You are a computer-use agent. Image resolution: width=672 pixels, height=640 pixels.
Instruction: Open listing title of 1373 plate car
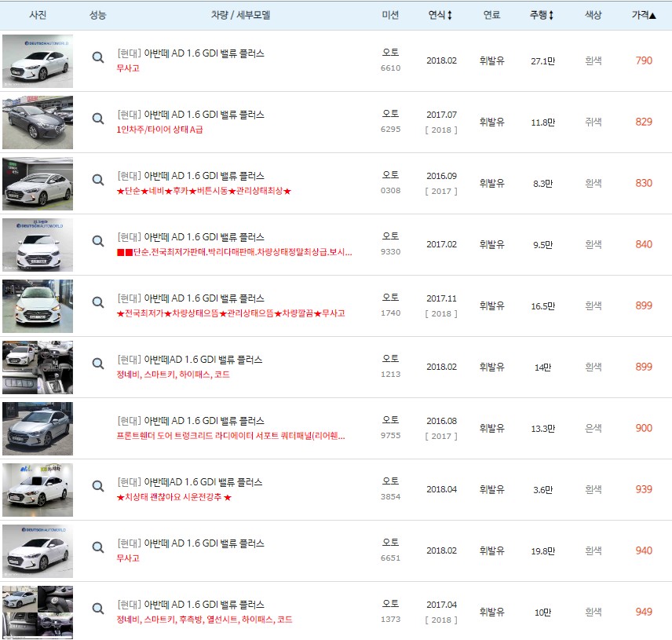[x=191, y=605]
